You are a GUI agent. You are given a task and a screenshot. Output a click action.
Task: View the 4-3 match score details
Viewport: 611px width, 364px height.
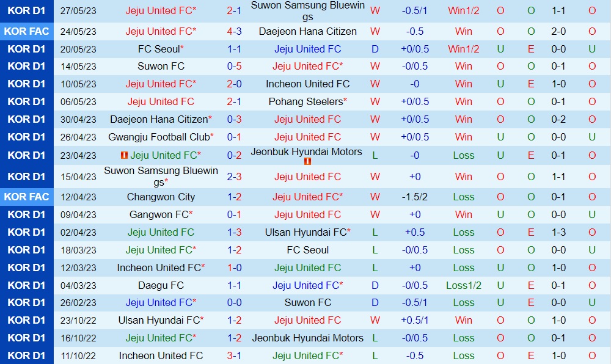234,31
